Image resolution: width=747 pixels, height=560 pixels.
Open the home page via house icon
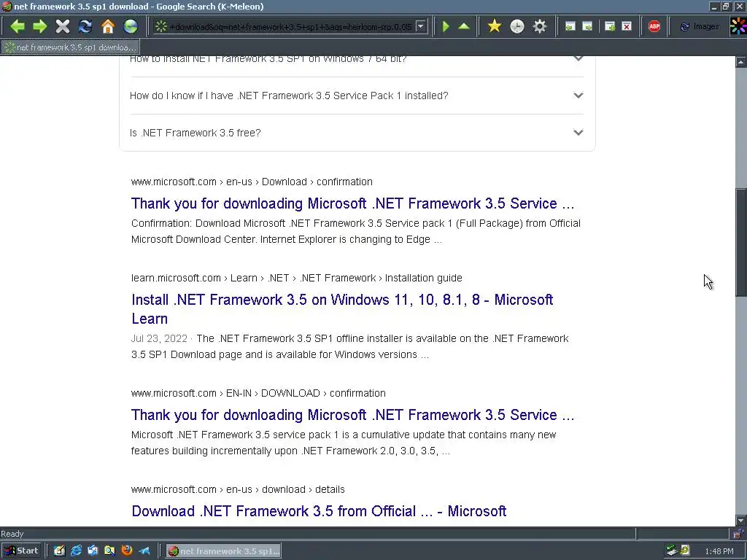[x=108, y=26]
